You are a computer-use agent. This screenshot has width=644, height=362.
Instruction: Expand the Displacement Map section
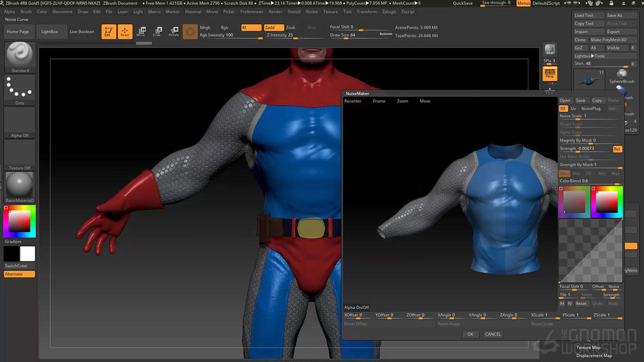tap(594, 355)
